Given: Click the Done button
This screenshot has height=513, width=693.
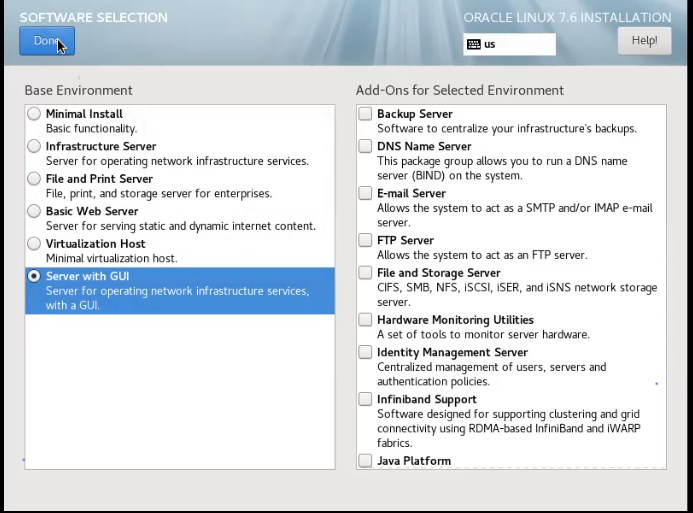Looking at the screenshot, I should (47, 41).
